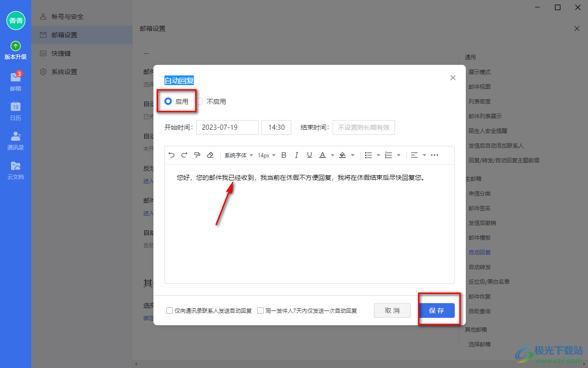Viewport: 588px width, 368px height.
Task: Jump to 邮件恢复 in right navigation
Action: (480, 297)
